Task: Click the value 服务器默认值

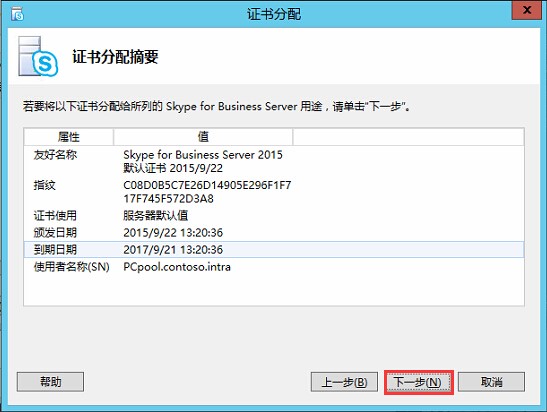Action: [155, 216]
